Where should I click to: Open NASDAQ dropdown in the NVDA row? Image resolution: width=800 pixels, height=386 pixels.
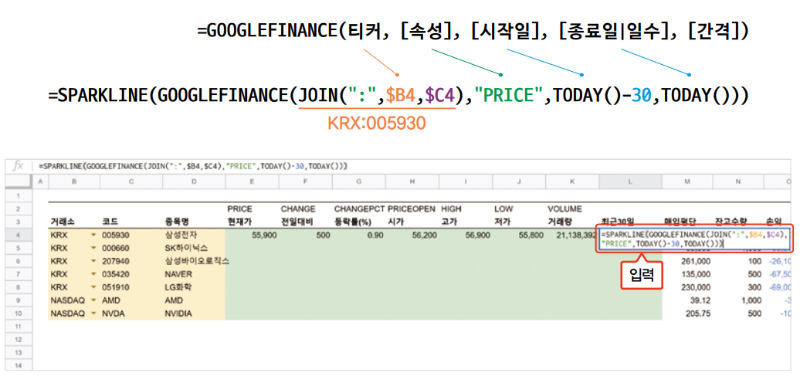(93, 314)
